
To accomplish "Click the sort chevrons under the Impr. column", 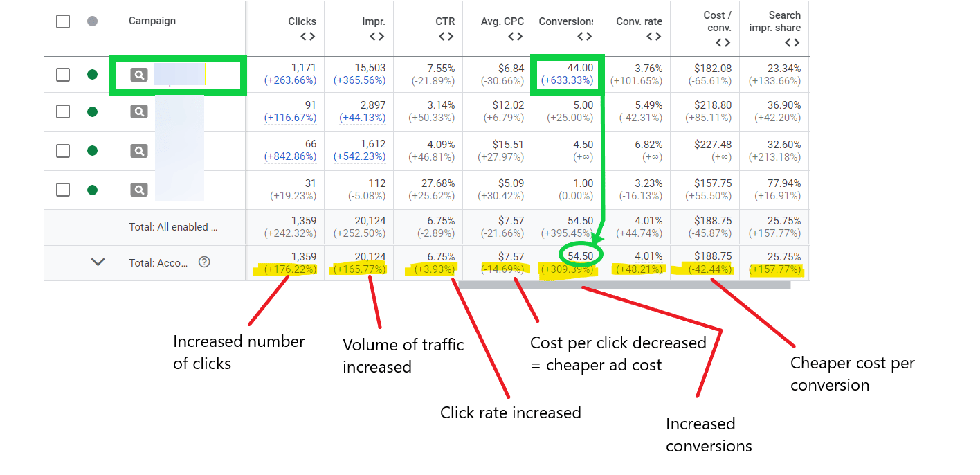I will click(377, 35).
